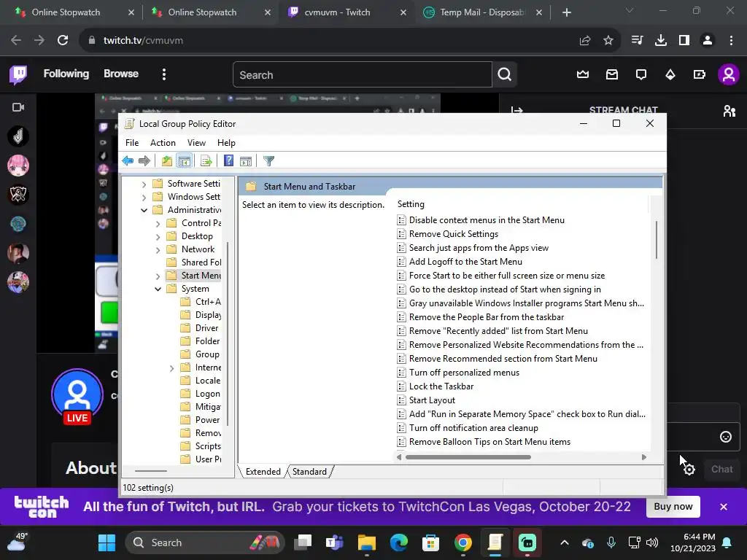Screen dimensions: 747x560
Task: Click the Back arrow in Group Policy toolbar
Action: coord(128,161)
